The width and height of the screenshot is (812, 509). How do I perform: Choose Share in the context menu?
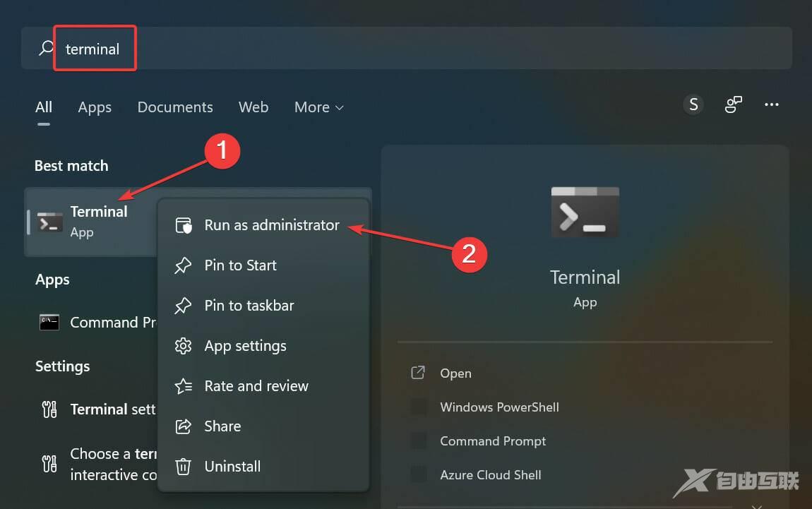coord(263,426)
